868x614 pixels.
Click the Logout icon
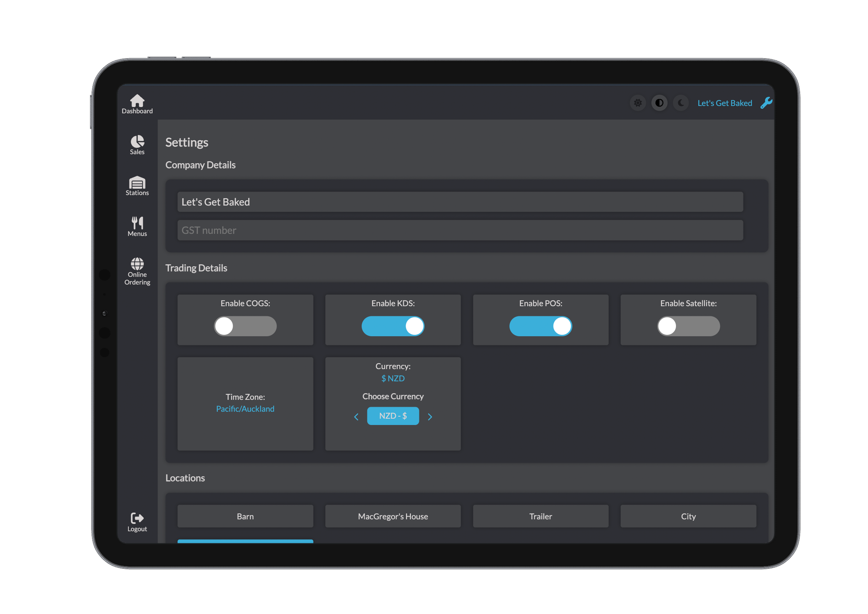pyautogui.click(x=137, y=520)
